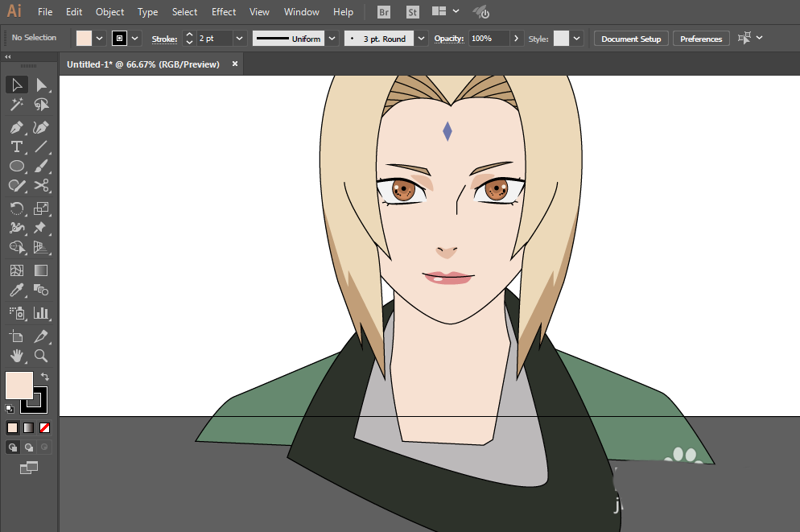The height and width of the screenshot is (532, 800).
Task: Click the Arrange Documents icon
Action: pos(439,11)
